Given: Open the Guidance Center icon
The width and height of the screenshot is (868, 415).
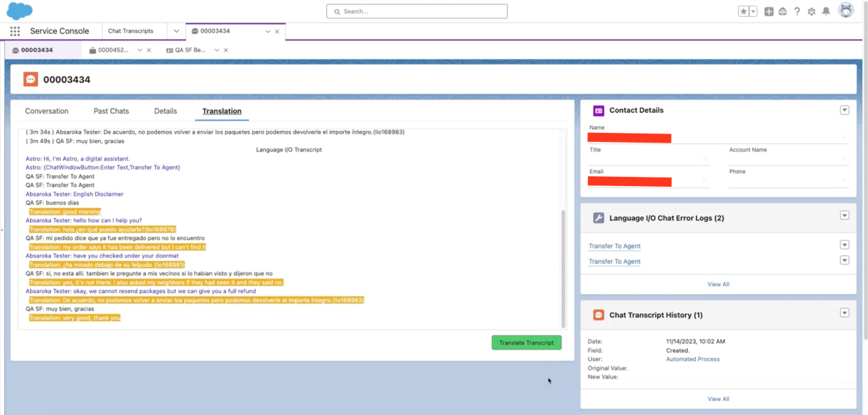Looking at the screenshot, I should (783, 12).
